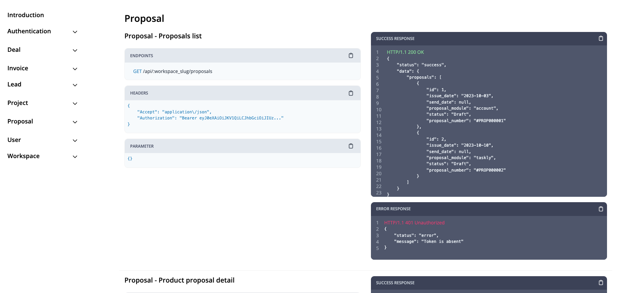Click the Proposal - Proposals list heading

coord(163,36)
